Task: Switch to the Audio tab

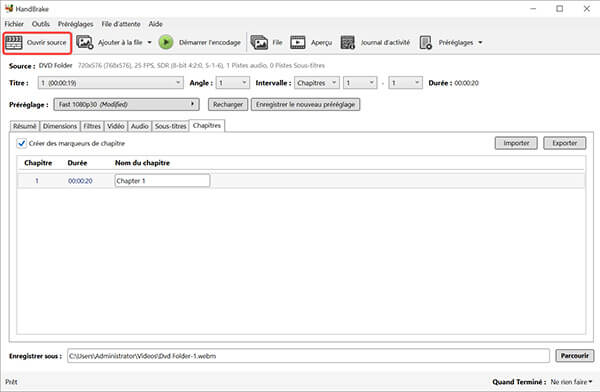Action: tap(139, 126)
